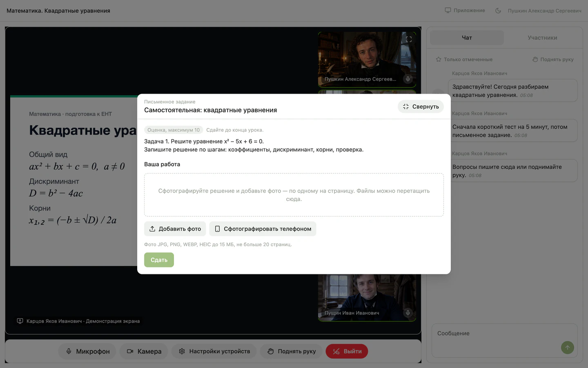Click user name Пушкин Александр Сергеевич in header

pos(544,11)
